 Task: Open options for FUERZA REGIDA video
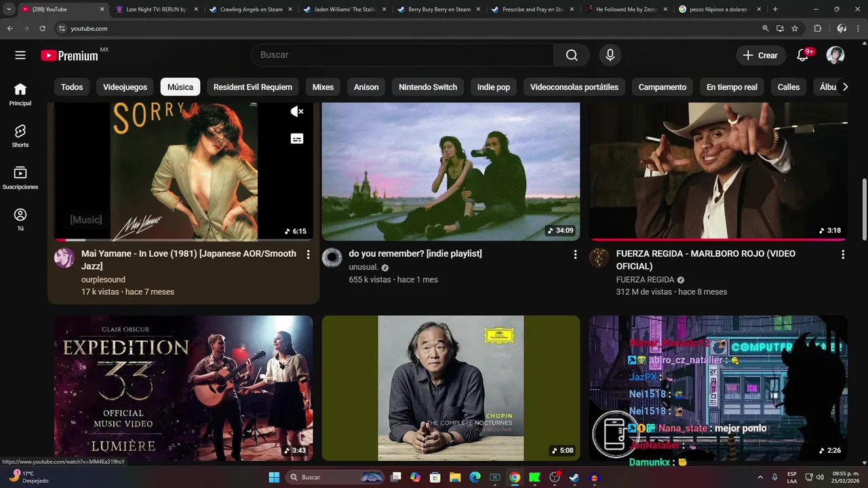843,254
